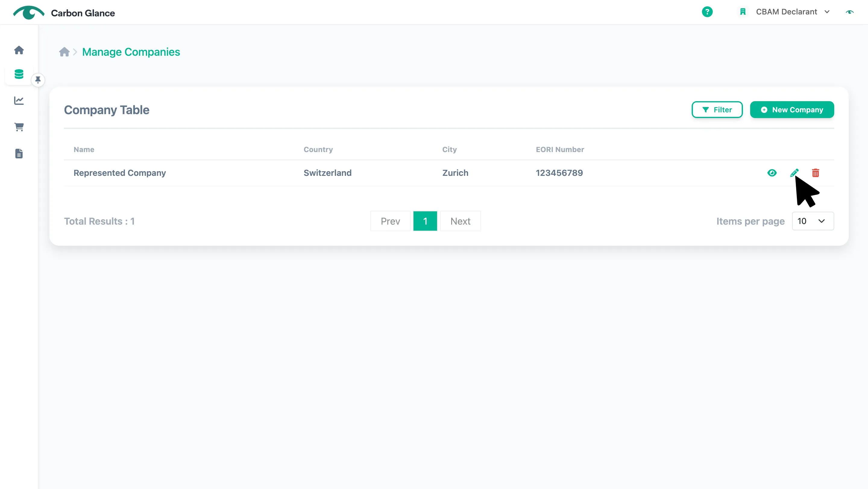
Task: Click the Zurich city cell
Action: tap(455, 173)
